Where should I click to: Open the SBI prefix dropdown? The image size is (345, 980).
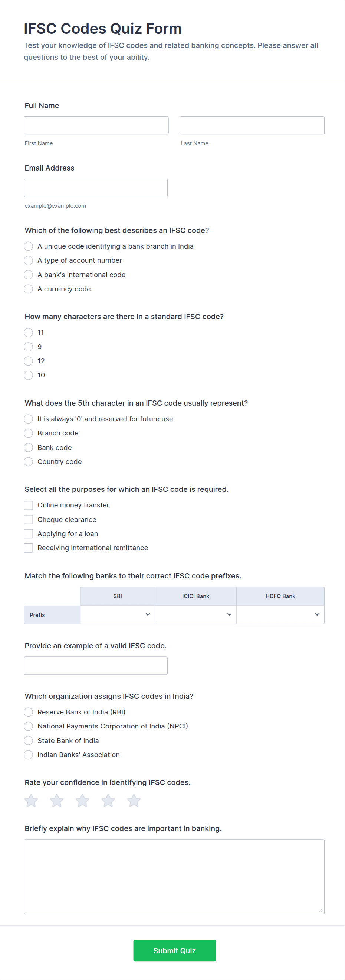pos(118,615)
